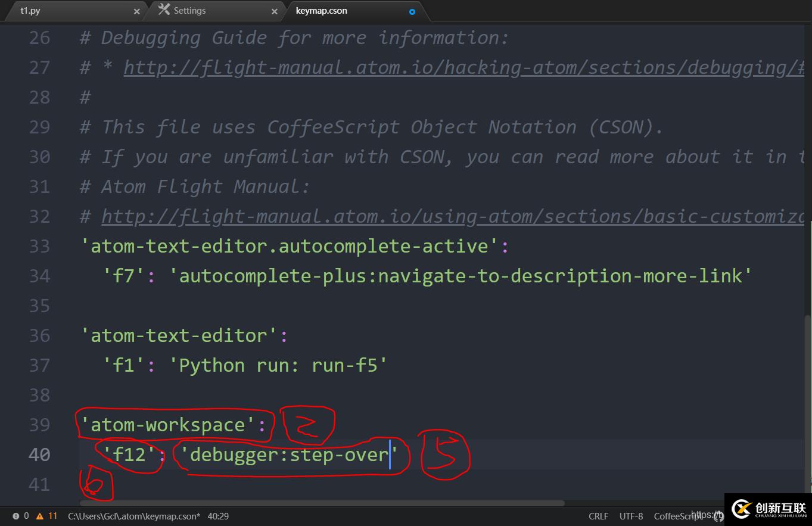This screenshot has width=812, height=526.
Task: Click the 'atom-text-editor' selector on line 36
Action: click(x=179, y=335)
